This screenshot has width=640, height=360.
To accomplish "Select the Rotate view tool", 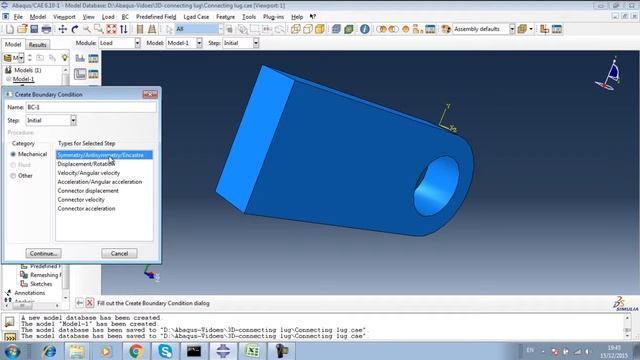I will [x=75, y=29].
